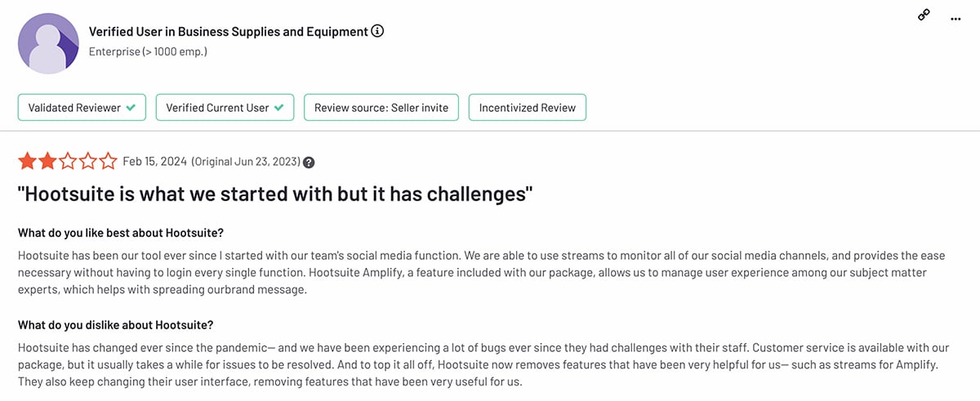Click the third empty rating star
Screen dimensions: 980x401
(68, 161)
